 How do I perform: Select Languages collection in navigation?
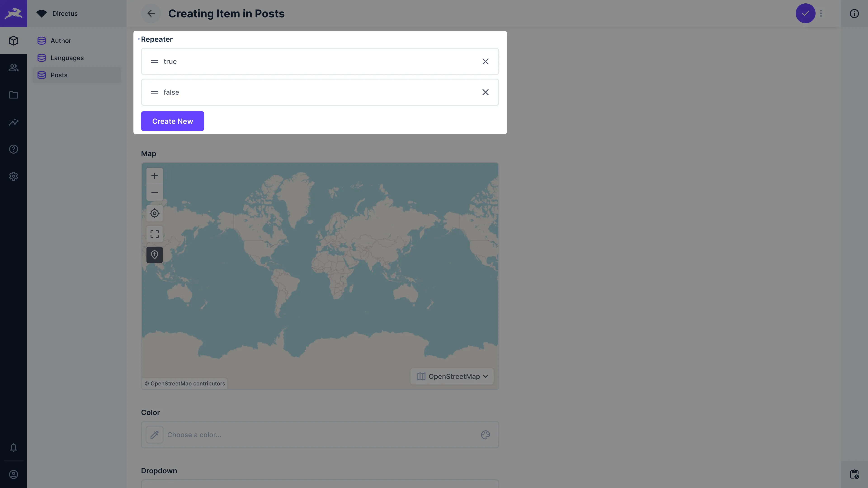(x=67, y=58)
